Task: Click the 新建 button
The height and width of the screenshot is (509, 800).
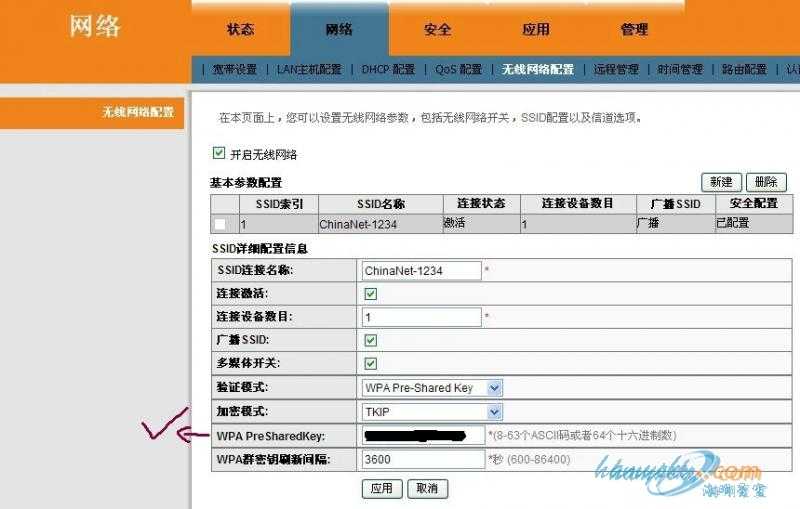Action: (721, 182)
